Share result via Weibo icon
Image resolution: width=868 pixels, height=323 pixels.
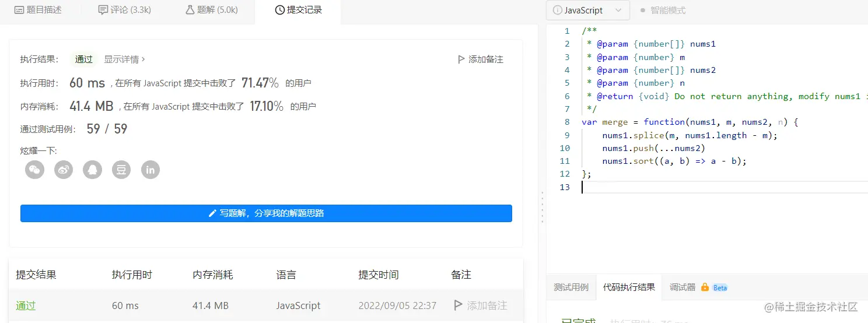64,170
